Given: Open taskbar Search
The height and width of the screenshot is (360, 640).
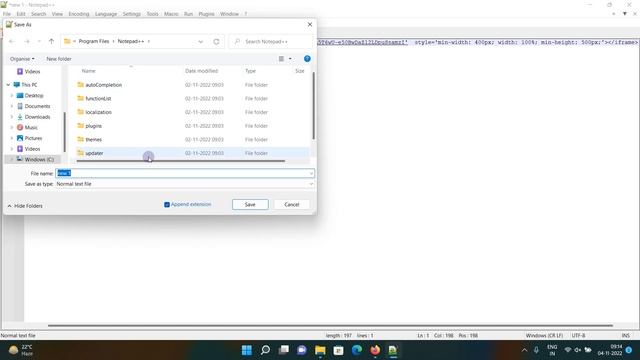Looking at the screenshot, I should (265, 350).
